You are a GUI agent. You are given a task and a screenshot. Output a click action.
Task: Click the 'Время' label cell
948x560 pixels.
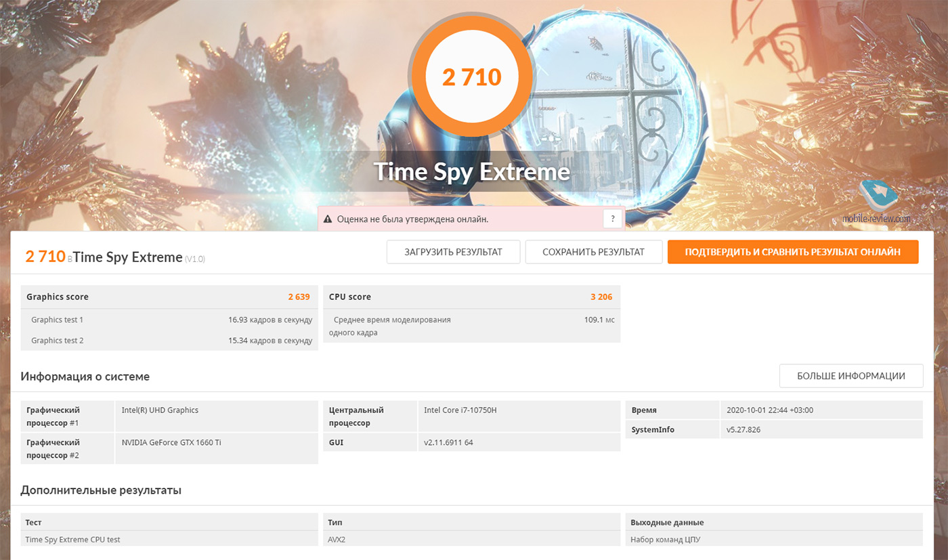click(x=673, y=410)
